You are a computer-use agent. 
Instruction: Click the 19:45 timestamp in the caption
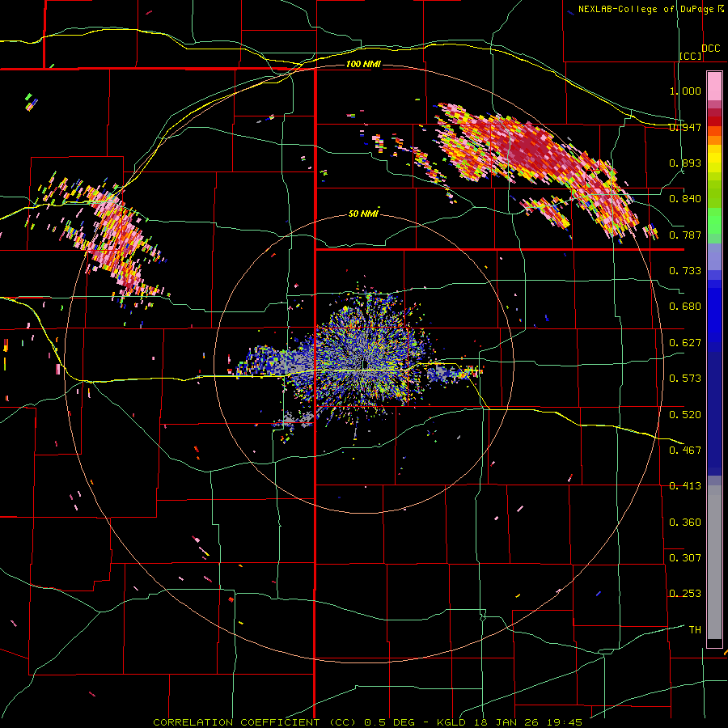pyautogui.click(x=564, y=722)
